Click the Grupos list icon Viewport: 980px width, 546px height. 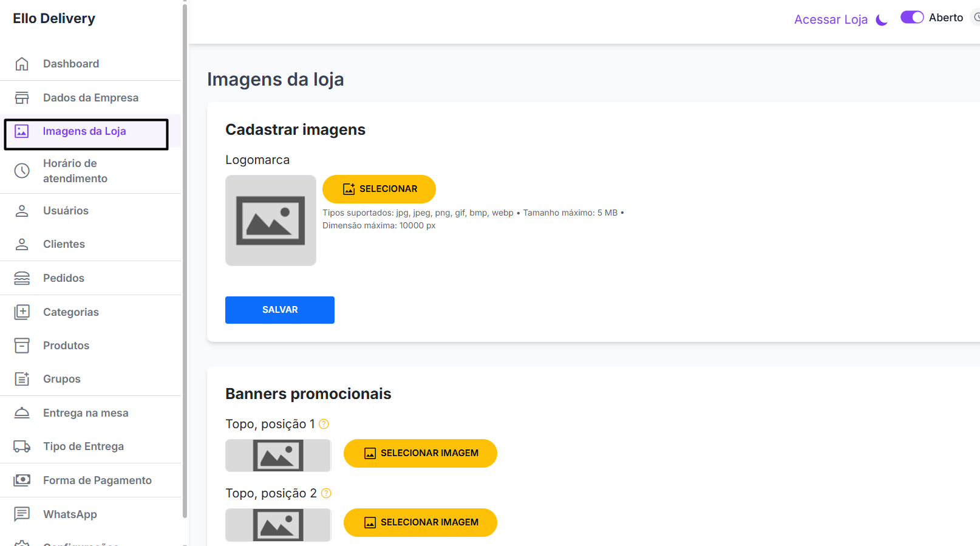click(x=22, y=379)
